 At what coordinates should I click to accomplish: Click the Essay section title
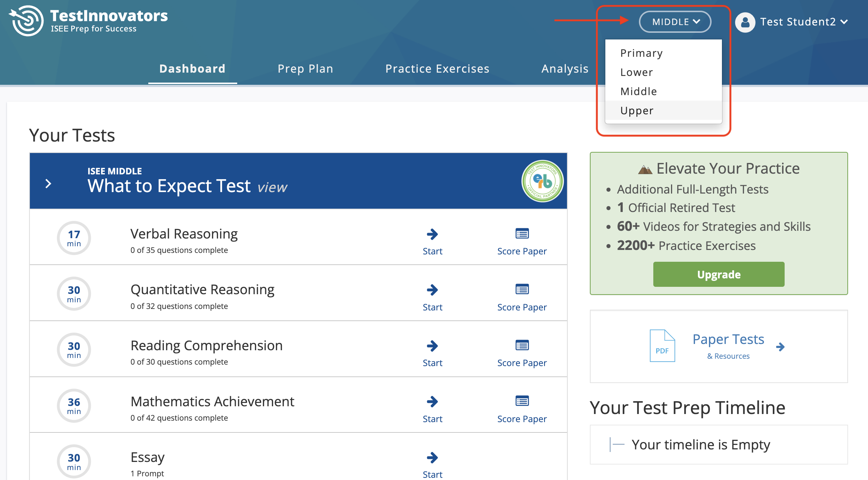[148, 458]
